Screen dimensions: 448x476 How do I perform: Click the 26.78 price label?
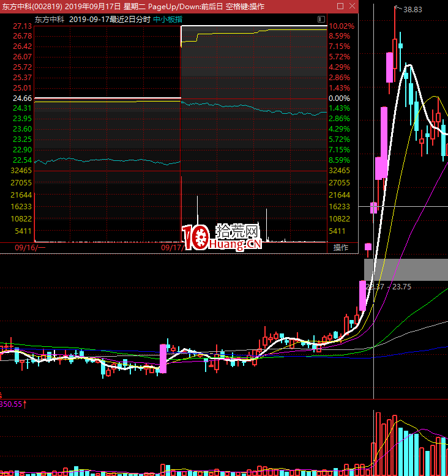(22, 36)
